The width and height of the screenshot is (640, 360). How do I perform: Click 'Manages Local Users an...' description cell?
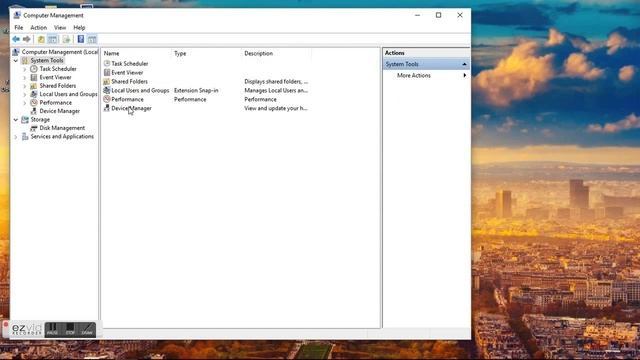pyautogui.click(x=276, y=90)
